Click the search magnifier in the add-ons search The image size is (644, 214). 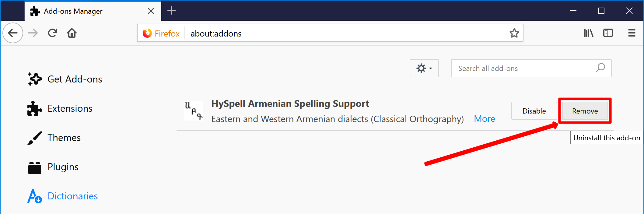600,68
